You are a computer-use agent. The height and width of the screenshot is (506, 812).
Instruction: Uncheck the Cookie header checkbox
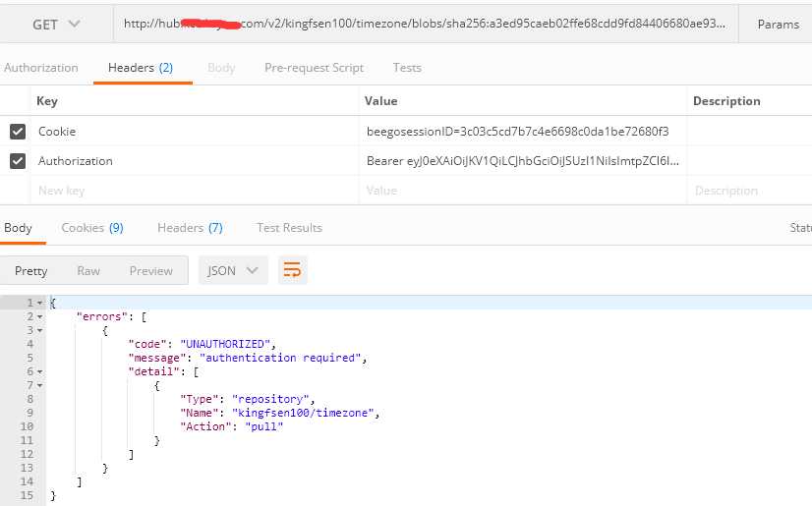point(18,132)
